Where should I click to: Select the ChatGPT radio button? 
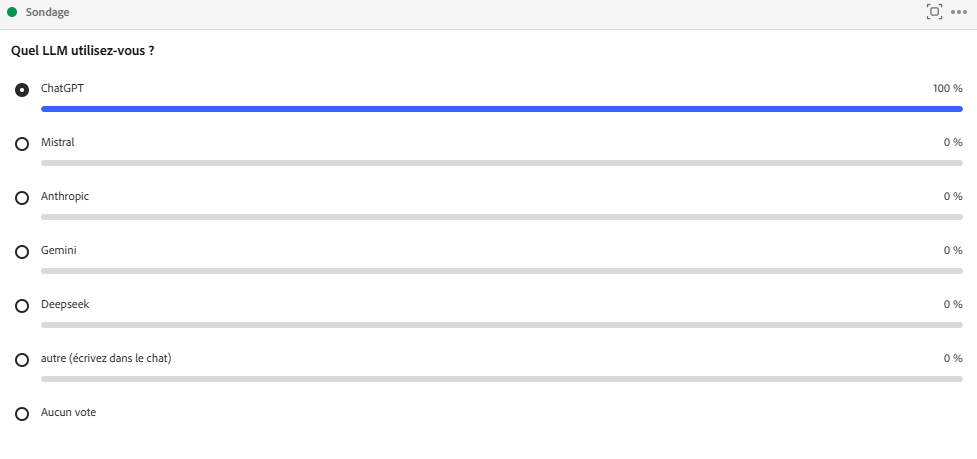(22, 90)
